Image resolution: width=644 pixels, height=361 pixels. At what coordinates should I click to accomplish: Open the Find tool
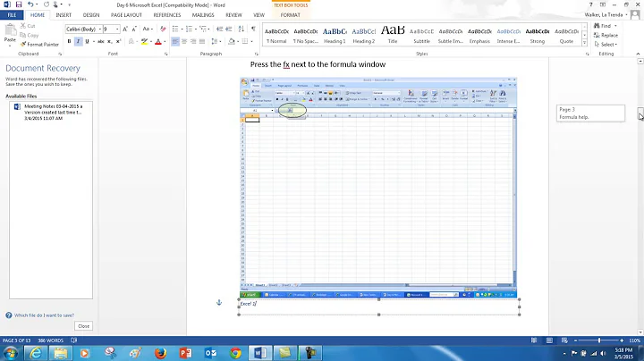[605, 26]
